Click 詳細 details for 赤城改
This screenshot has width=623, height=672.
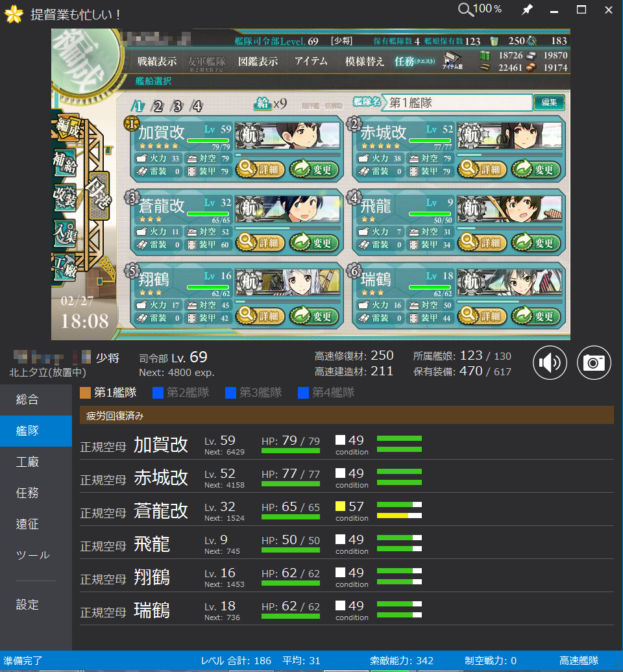pos(482,169)
